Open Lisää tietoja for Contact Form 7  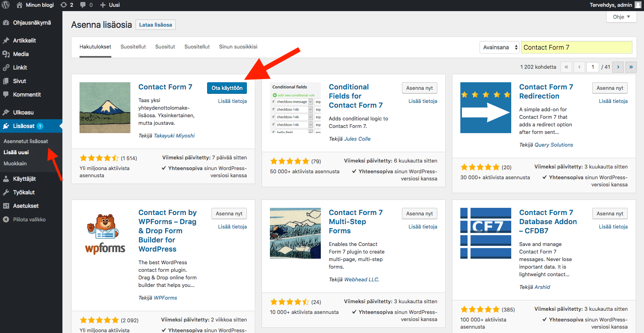pyautogui.click(x=233, y=101)
